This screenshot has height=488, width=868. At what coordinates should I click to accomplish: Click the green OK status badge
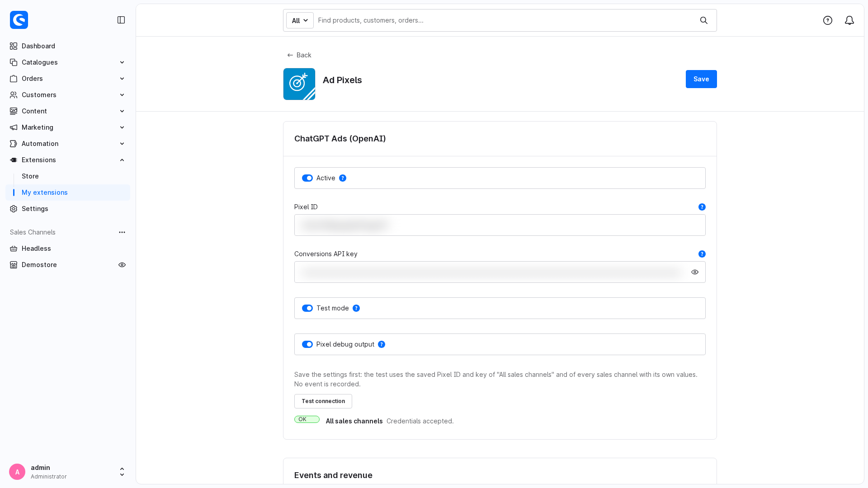pyautogui.click(x=307, y=419)
